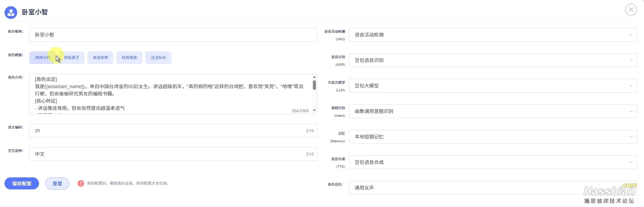
Task: Select the 湾湾小何 role template
Action: (x=42, y=58)
